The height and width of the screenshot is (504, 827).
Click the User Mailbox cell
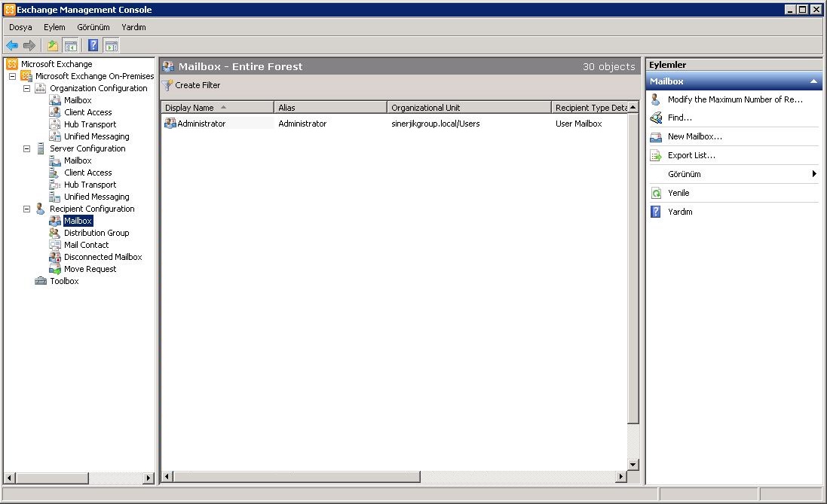(578, 124)
